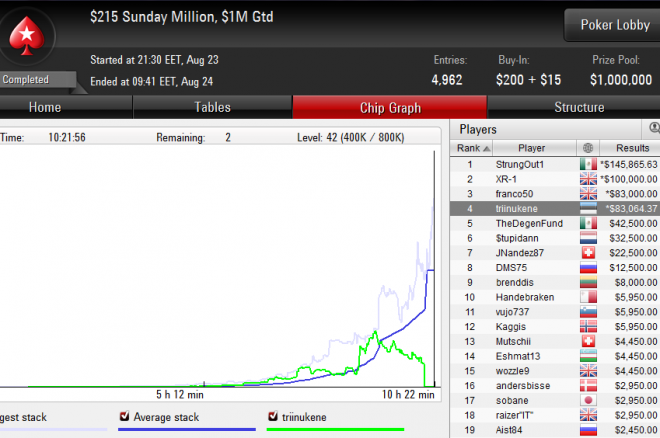Viewport: 660px width, 438px height.
Task: Select player Handebraken row
Action: (x=555, y=297)
